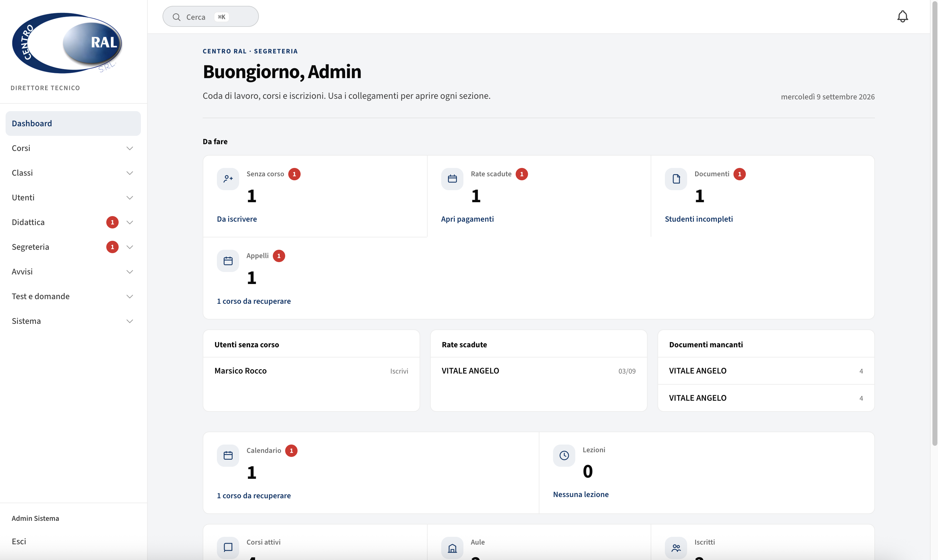Open the Calendario '1 corso da recuperare' link

[254, 495]
